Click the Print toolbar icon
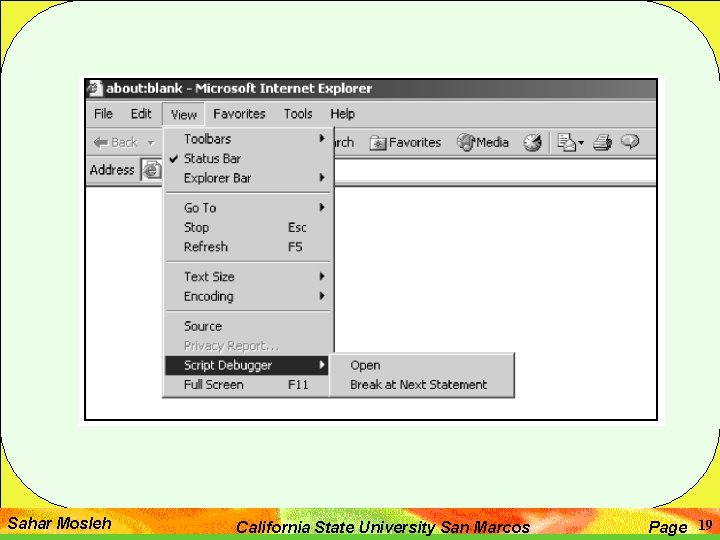Screen dimensions: 720x540 coord(602,143)
